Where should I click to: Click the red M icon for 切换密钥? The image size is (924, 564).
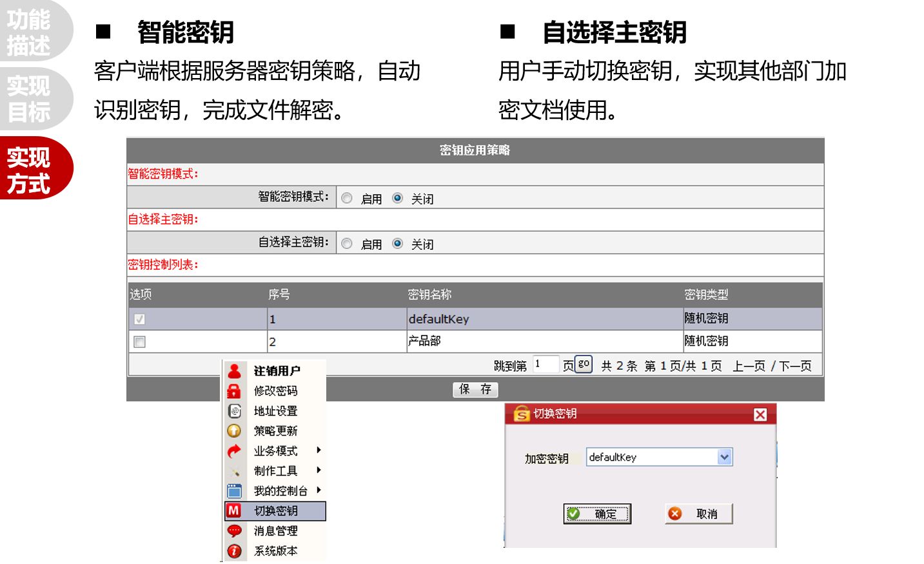233,510
